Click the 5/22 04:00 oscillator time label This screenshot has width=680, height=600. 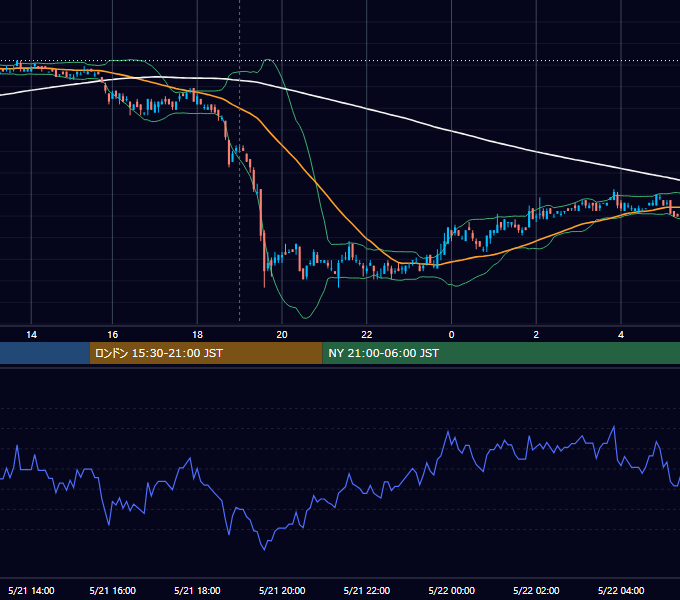[621, 590]
